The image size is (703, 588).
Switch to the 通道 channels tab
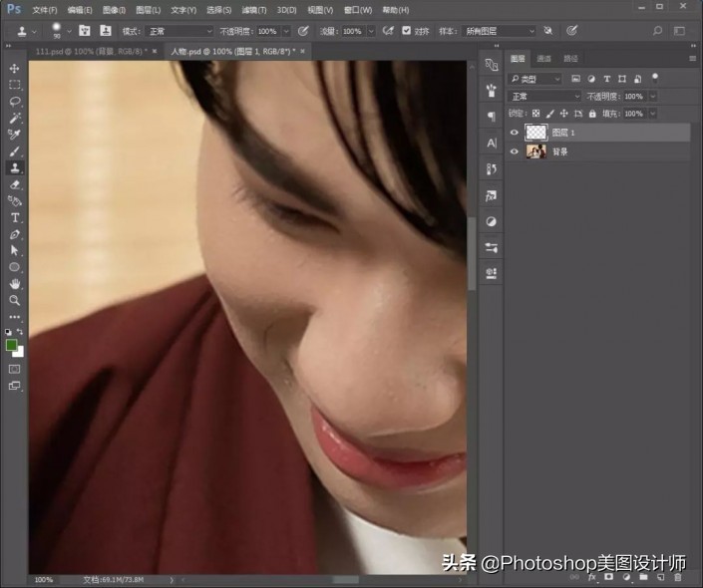click(544, 59)
